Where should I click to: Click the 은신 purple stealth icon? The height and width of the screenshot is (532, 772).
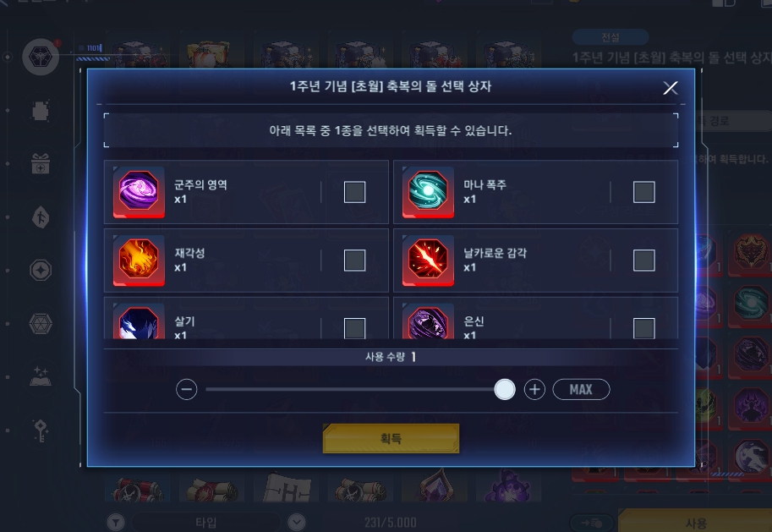click(x=428, y=321)
